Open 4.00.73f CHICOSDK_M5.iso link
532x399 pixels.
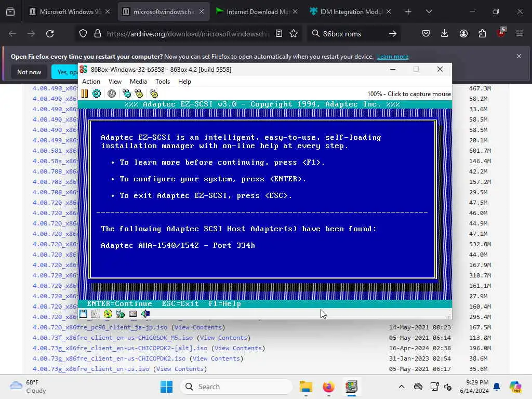[x=113, y=338]
